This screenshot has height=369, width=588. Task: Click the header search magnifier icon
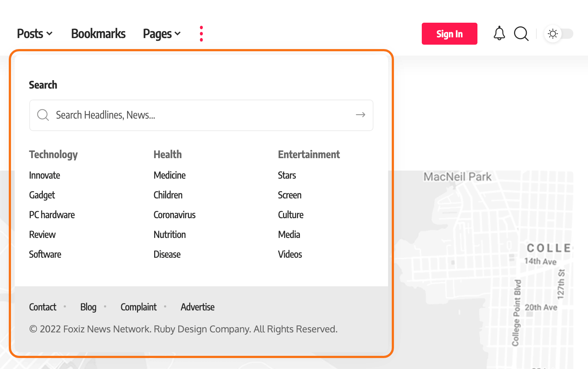click(521, 34)
